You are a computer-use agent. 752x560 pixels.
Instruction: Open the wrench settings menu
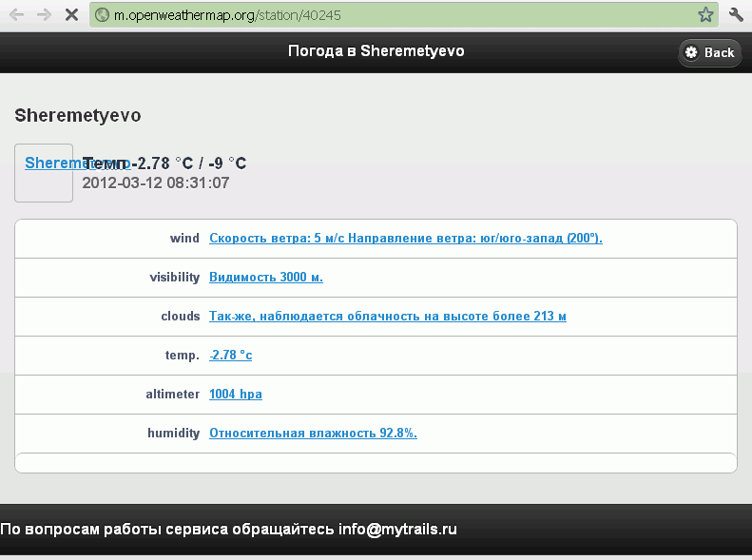pyautogui.click(x=736, y=15)
